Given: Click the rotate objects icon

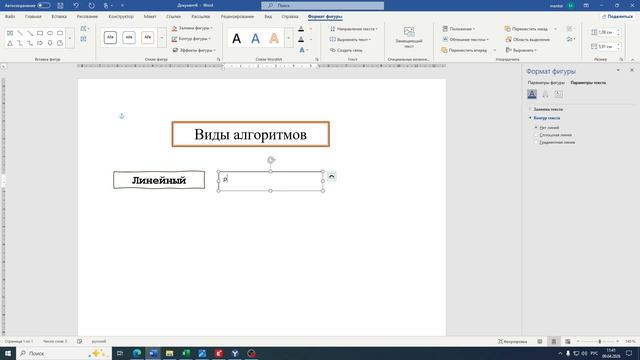Looking at the screenshot, I should [x=570, y=39].
